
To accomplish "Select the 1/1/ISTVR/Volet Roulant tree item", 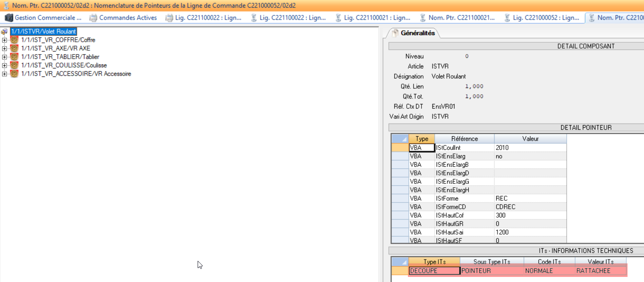I will 44,31.
